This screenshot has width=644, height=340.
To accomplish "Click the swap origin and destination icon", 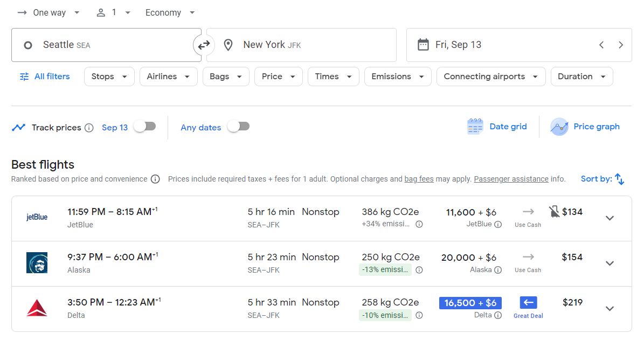I will (x=204, y=45).
